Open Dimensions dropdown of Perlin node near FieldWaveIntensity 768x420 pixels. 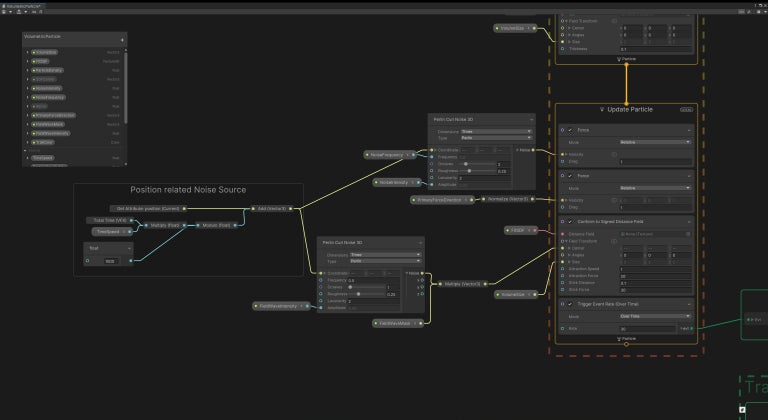385,255
